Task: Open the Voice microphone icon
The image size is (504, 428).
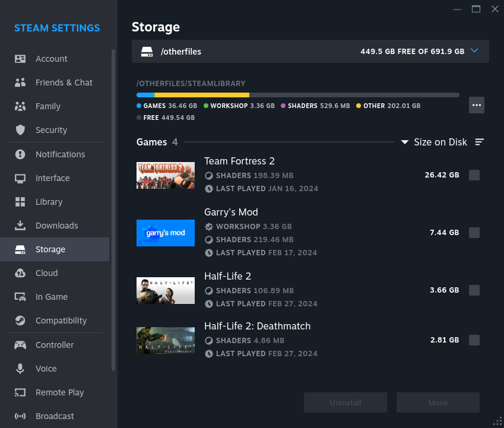Action: click(20, 369)
